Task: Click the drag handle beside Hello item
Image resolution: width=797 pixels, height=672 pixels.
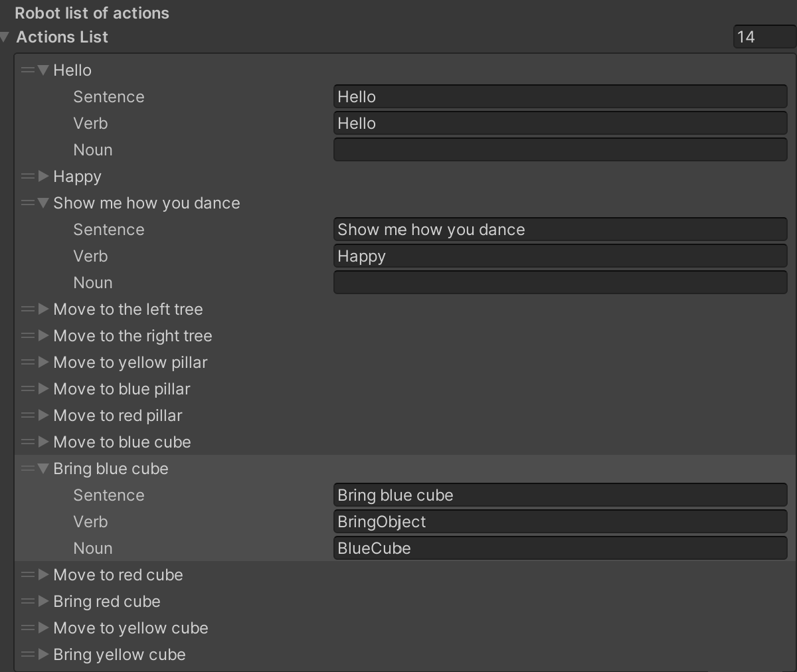Action: click(27, 70)
